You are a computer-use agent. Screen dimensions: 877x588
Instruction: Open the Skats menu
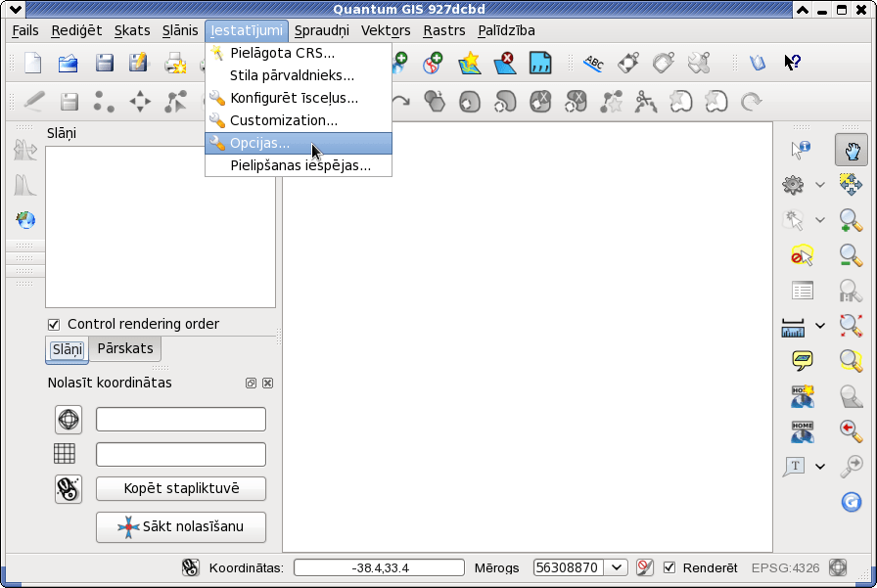click(132, 30)
